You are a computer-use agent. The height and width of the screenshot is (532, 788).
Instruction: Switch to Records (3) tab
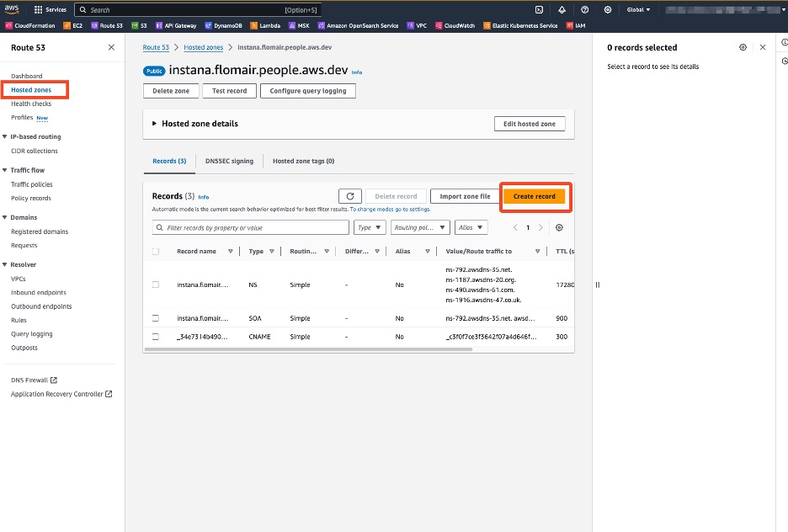[169, 162]
